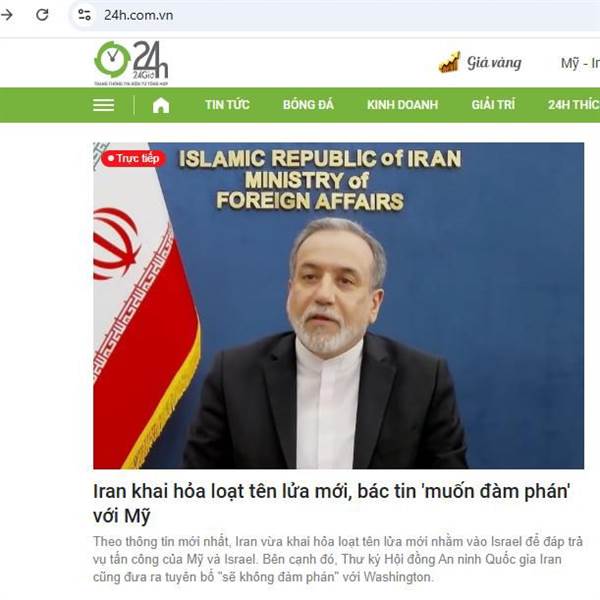Click the gold price chart icon

coord(449,62)
